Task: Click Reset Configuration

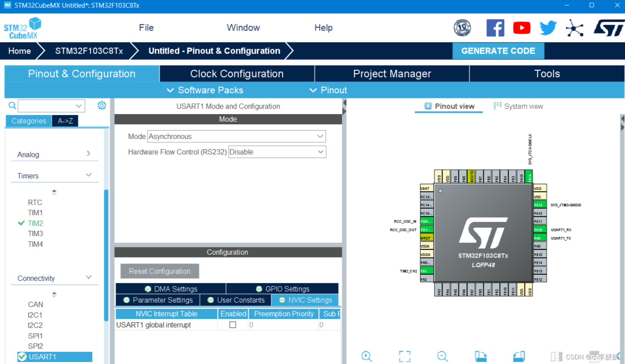Action: pos(159,271)
